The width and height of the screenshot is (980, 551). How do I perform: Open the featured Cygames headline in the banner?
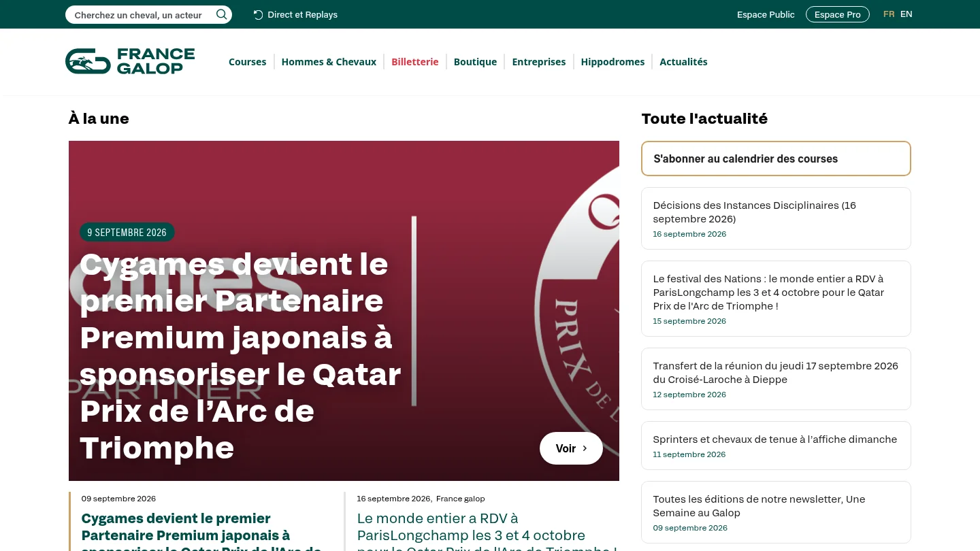(x=241, y=356)
